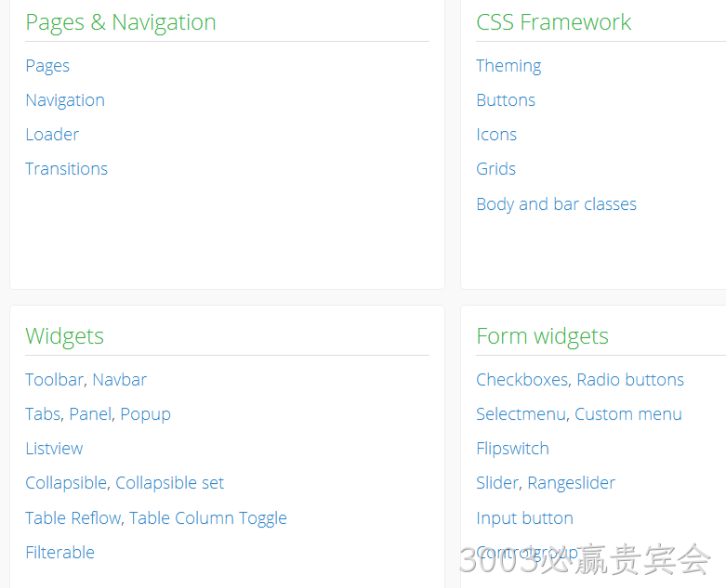The image size is (726, 588).
Task: Open Body and bar classes
Action: 556,204
